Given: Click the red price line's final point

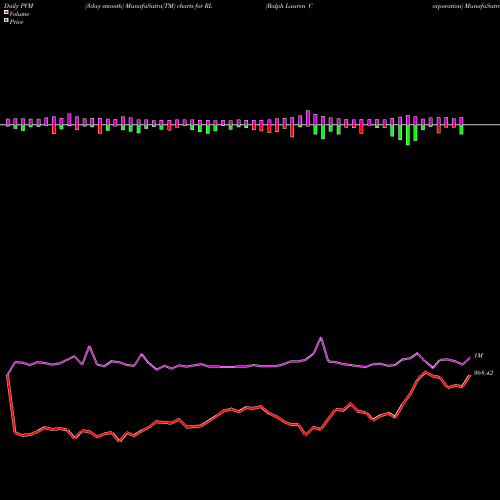Looking at the screenshot, I should pyautogui.click(x=470, y=375).
